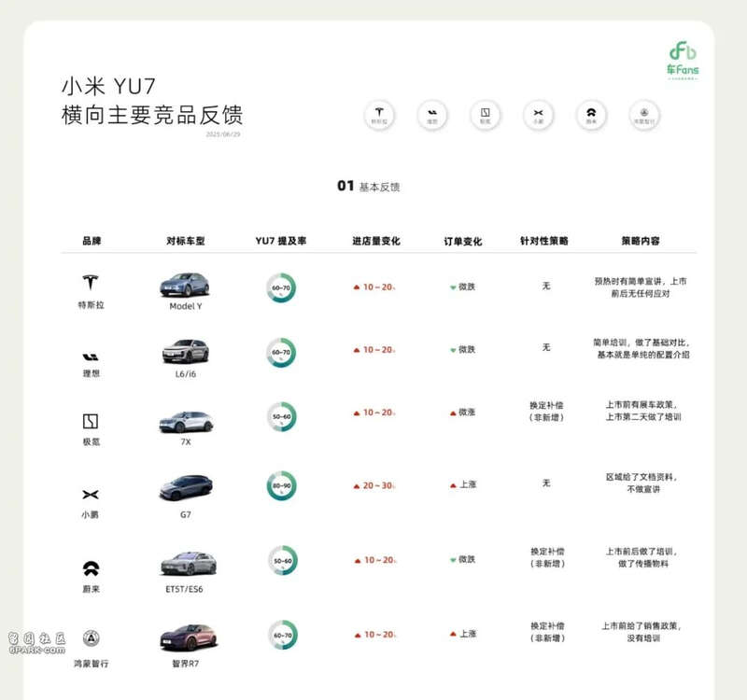Click the 对标车型 column header
Viewport: 747px width, 700px height.
pyautogui.click(x=186, y=241)
